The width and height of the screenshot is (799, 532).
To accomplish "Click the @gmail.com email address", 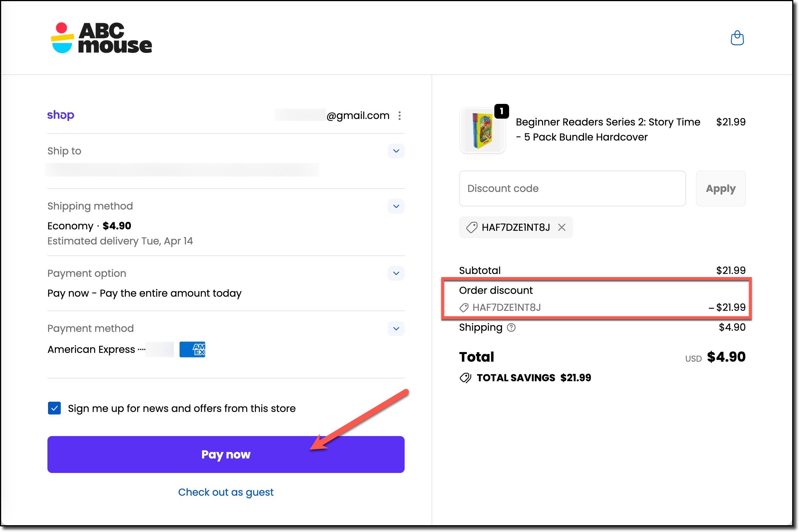I will 357,116.
